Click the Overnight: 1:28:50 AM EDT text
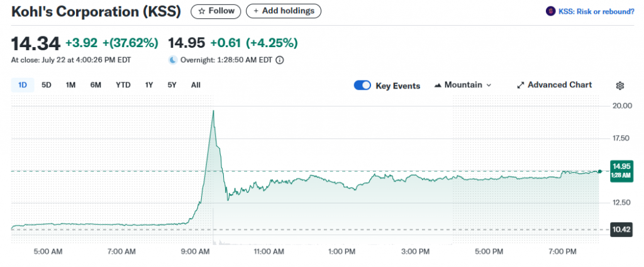Screen dimensions: 644x267 [x=226, y=60]
